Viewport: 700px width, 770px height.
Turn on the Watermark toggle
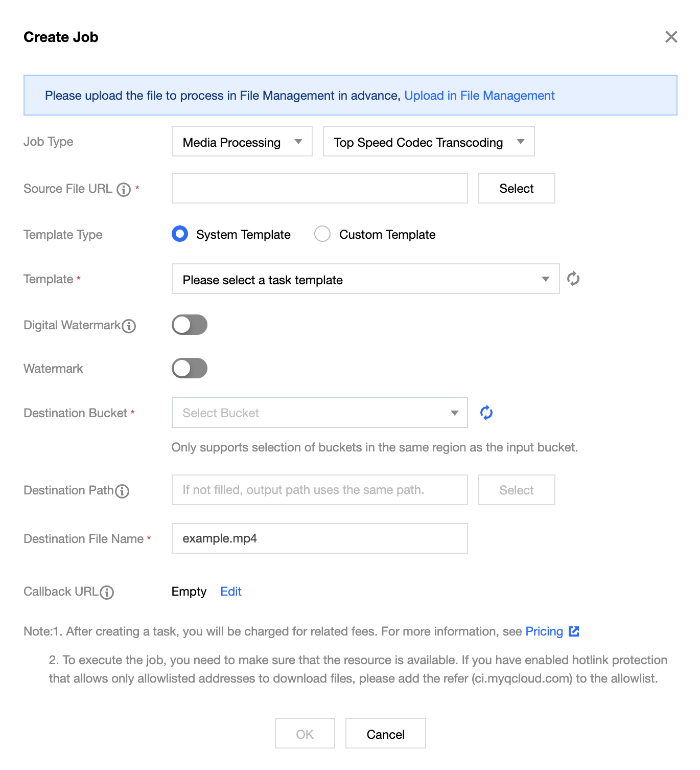tap(190, 369)
